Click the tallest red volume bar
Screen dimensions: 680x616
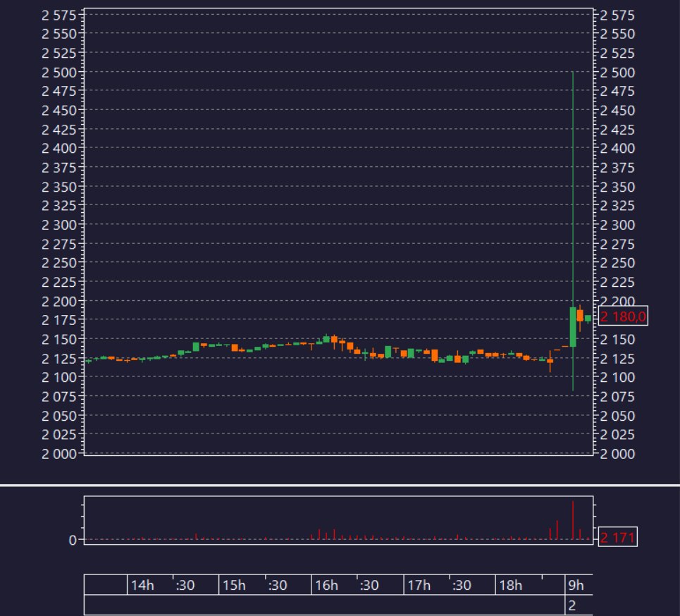pyautogui.click(x=573, y=520)
